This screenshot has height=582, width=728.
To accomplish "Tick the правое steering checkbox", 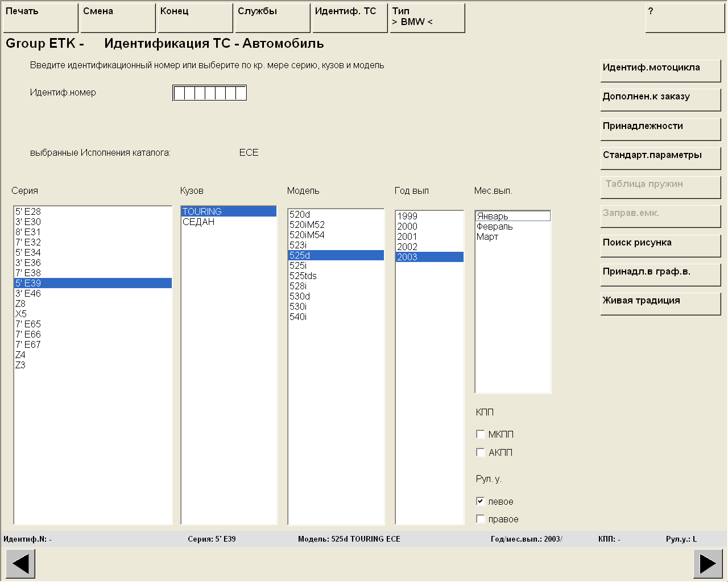I will tap(481, 519).
